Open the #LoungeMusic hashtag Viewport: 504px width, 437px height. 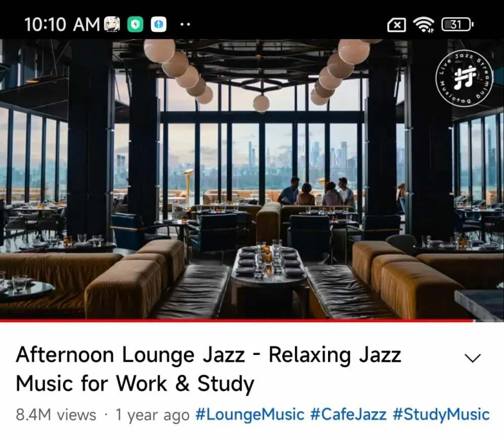250,414
